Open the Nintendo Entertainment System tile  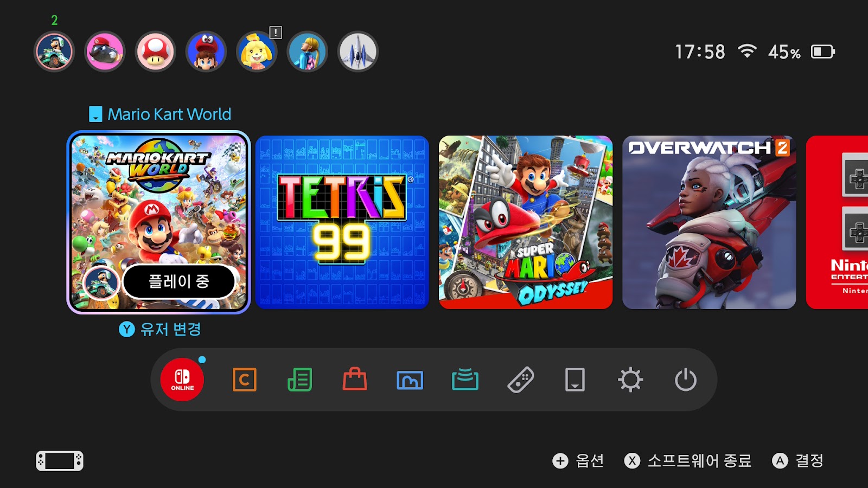tap(837, 222)
